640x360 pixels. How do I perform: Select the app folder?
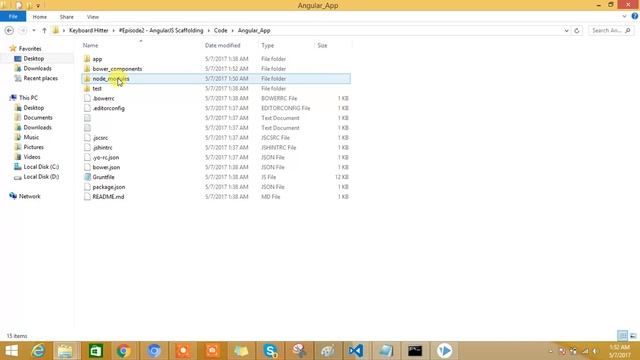[97, 59]
